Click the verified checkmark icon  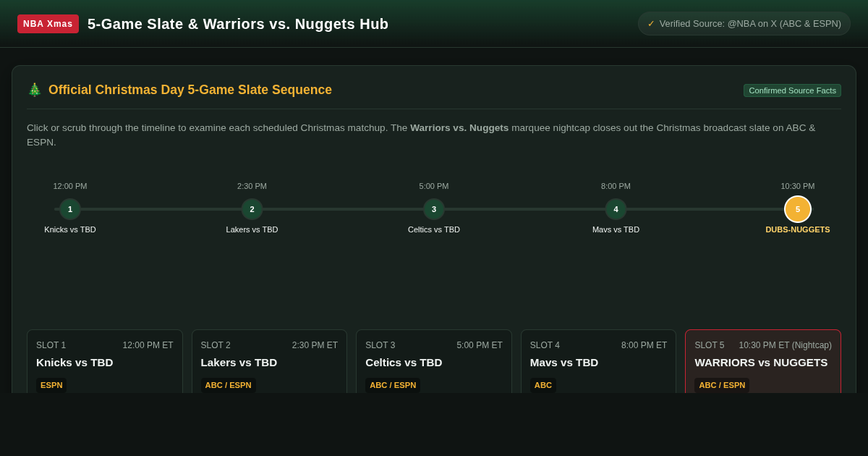(651, 24)
